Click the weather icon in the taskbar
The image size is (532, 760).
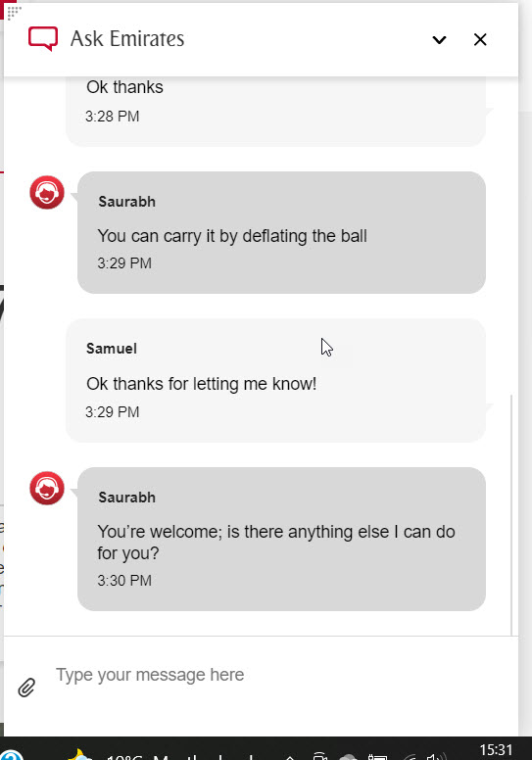tap(79, 754)
